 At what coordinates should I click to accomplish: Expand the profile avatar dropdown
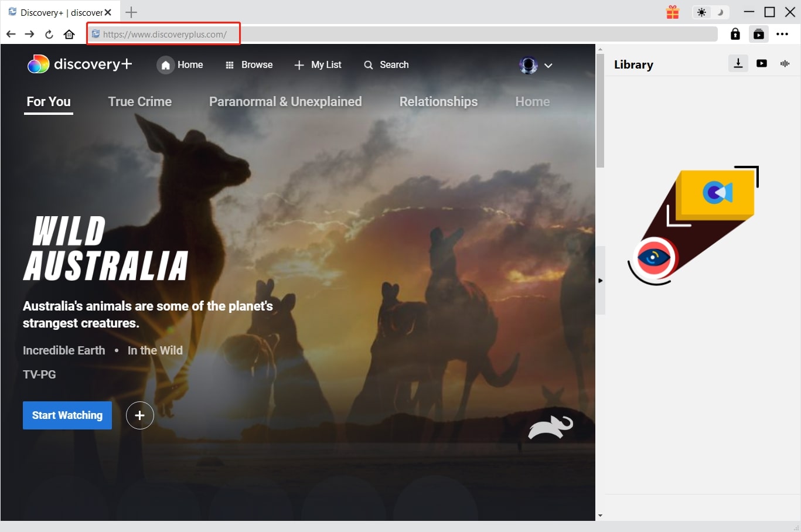point(536,65)
